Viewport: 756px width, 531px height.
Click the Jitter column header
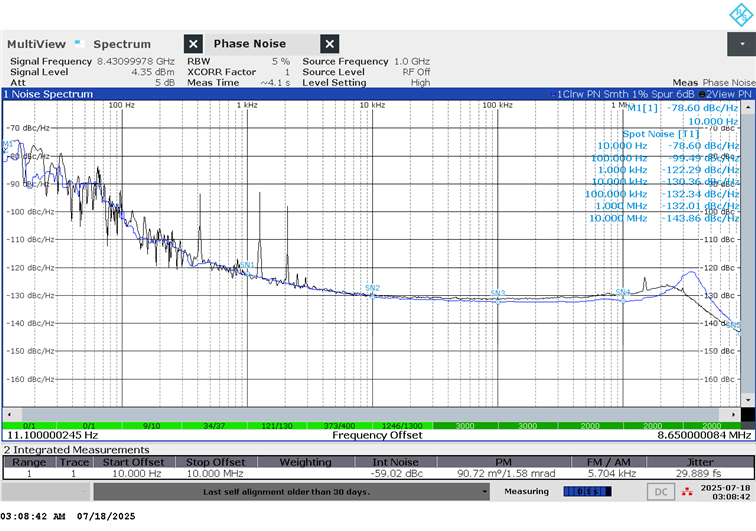[x=700, y=462]
